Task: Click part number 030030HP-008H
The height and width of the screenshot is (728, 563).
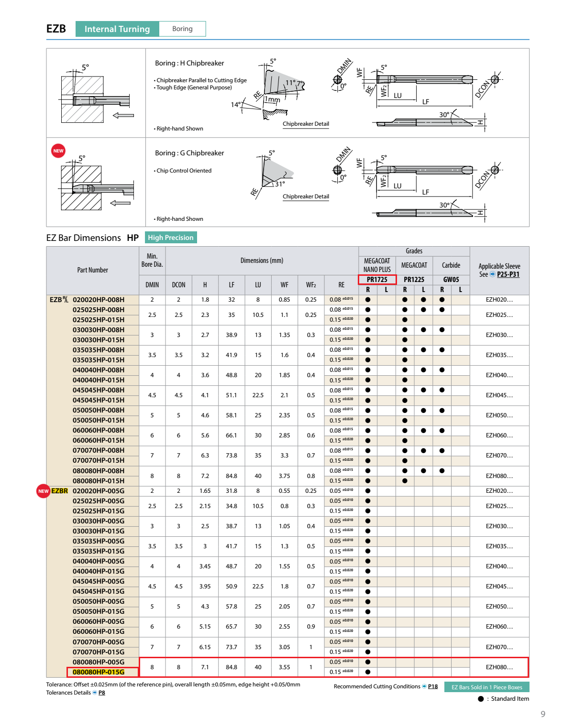Action: coord(99,330)
